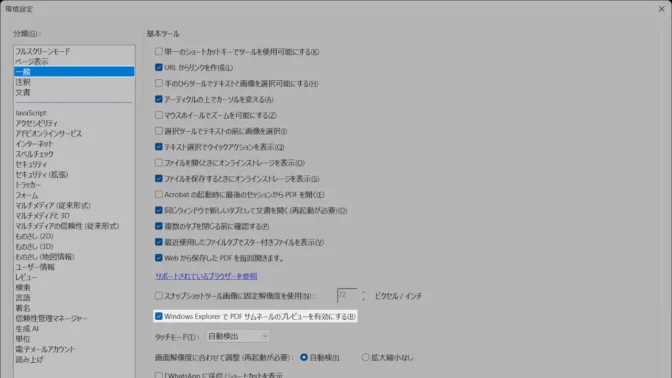Uncheck アーティクルの上でカーソルを変える checkbox

[159, 99]
